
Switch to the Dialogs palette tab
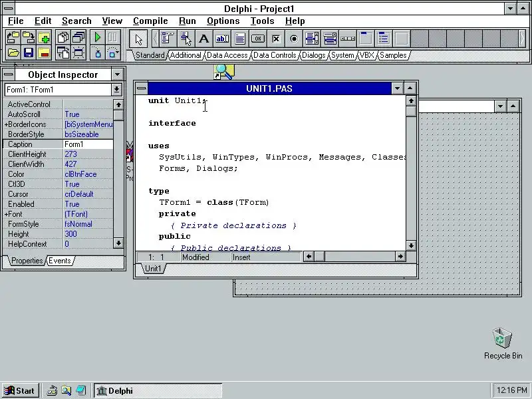[313, 55]
